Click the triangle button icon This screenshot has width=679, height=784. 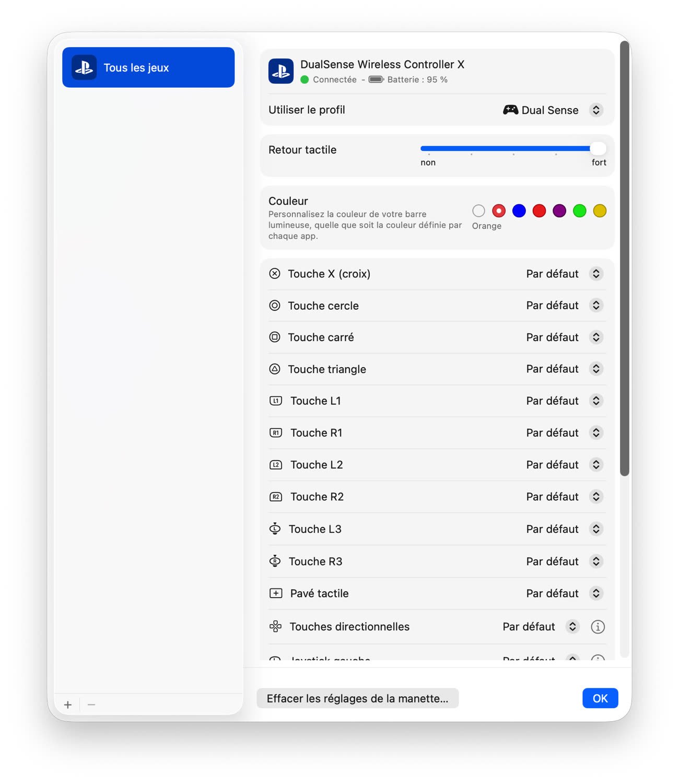(275, 369)
